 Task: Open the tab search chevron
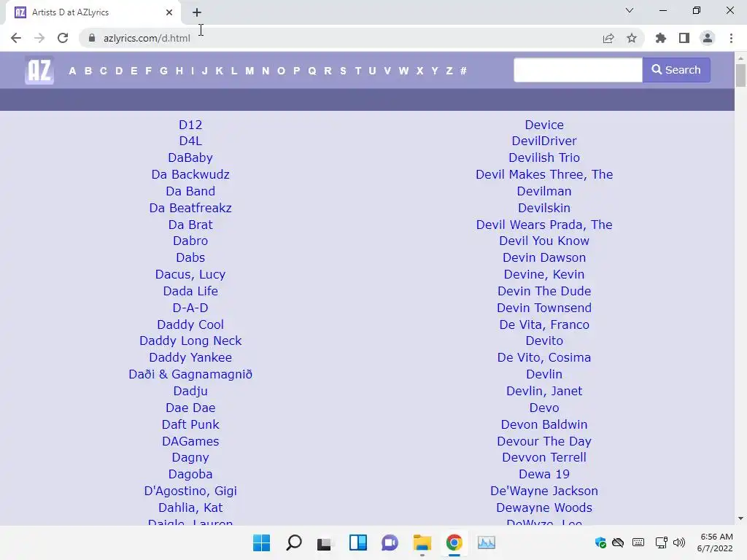[x=630, y=10]
